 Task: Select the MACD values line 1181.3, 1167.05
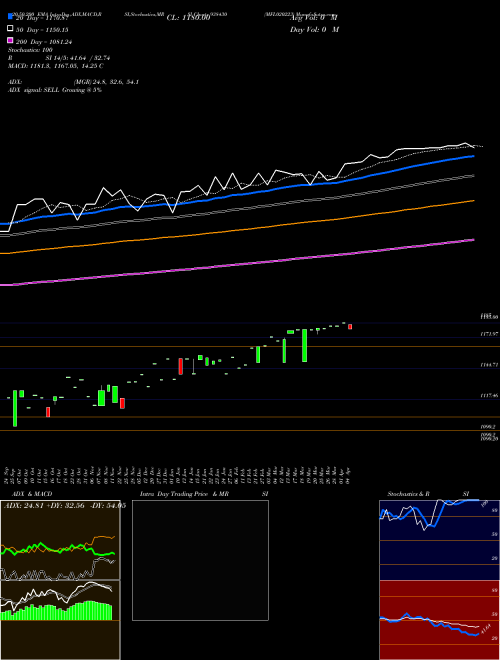[56, 66]
